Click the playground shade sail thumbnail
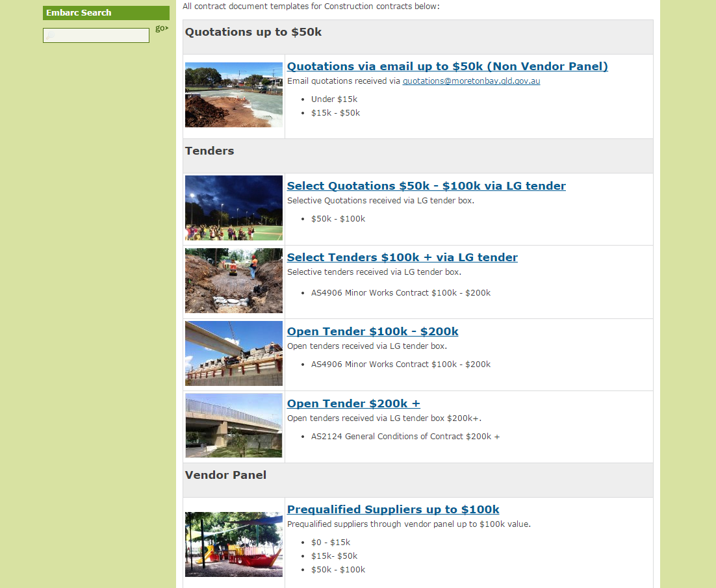Viewport: 716px width, 588px height. point(234,544)
